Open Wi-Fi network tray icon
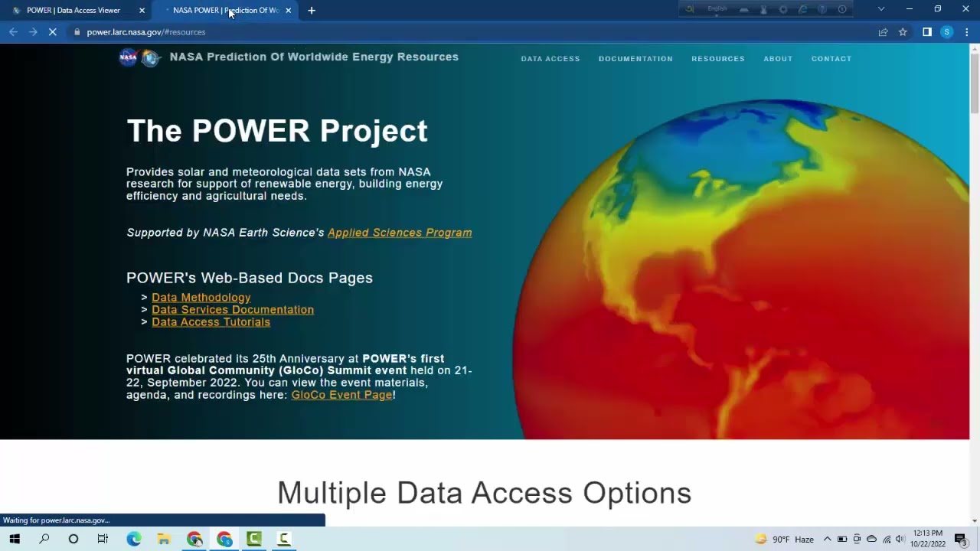 click(x=887, y=540)
